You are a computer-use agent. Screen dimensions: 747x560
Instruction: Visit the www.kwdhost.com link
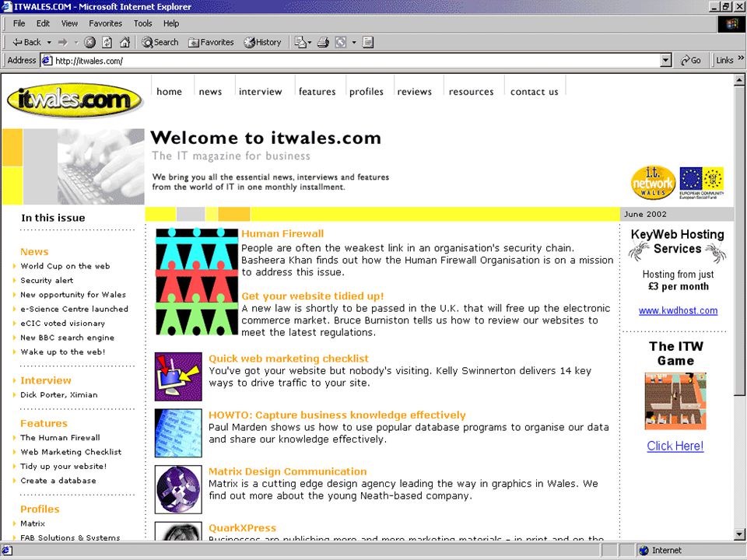678,310
